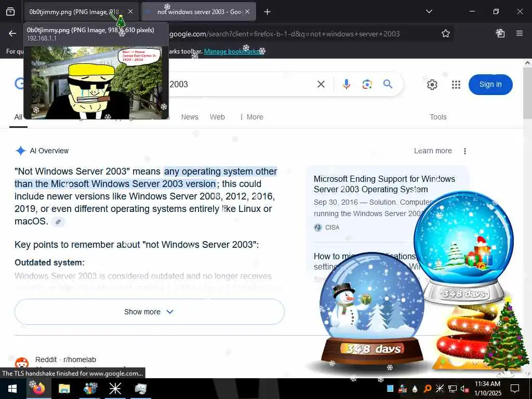Switch to the Web results tab
Screen dimensions: 532x399
coord(217,117)
